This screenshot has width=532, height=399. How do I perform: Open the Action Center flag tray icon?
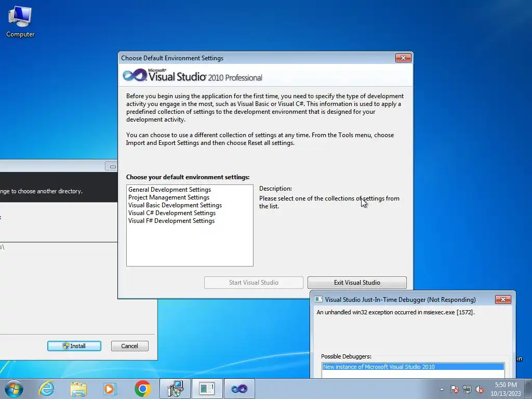(454, 389)
